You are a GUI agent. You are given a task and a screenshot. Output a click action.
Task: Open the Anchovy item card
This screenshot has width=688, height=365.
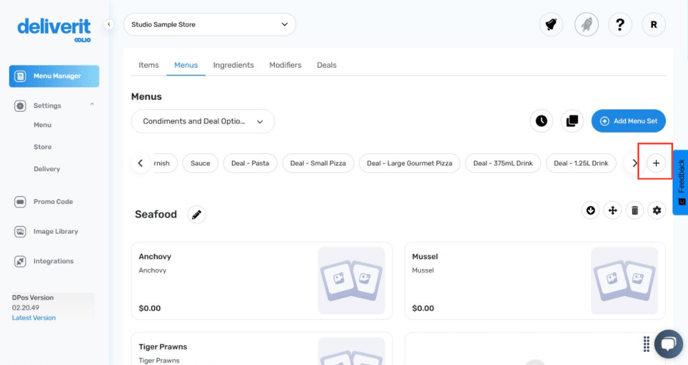[x=262, y=281]
